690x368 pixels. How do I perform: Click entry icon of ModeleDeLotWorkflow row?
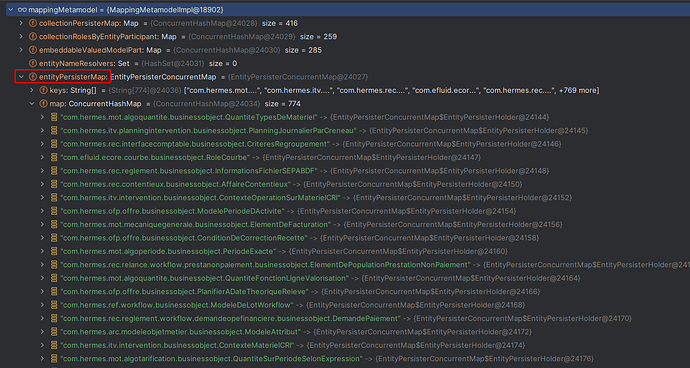click(x=54, y=305)
